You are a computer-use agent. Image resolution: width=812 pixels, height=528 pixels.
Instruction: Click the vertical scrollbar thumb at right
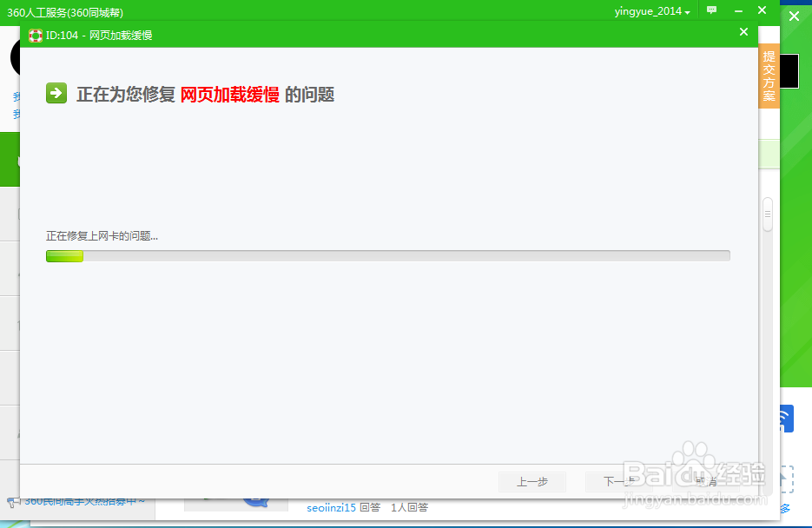pos(768,214)
